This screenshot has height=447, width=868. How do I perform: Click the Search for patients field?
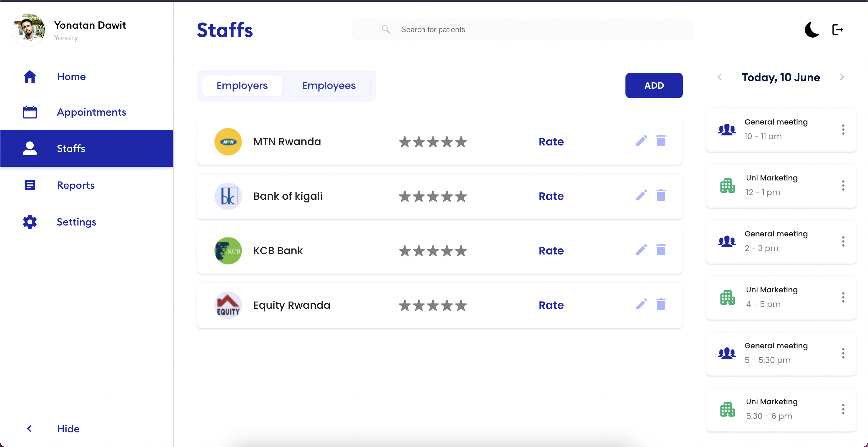pyautogui.click(x=472, y=29)
